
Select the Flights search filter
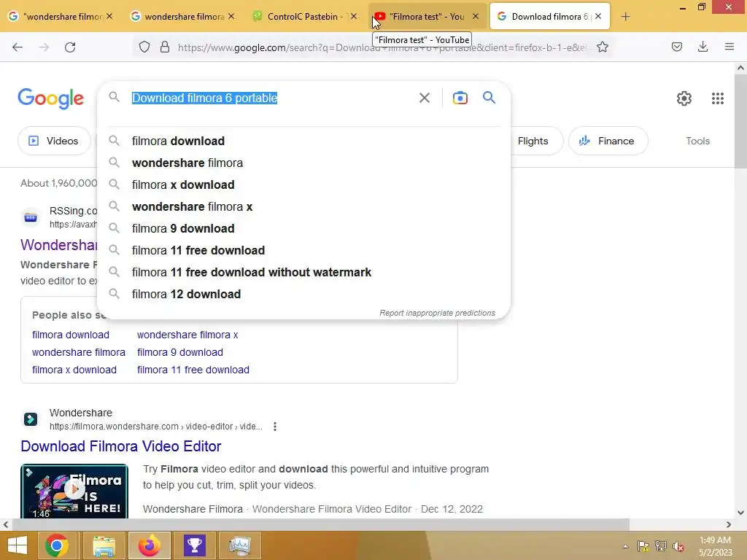(x=533, y=141)
